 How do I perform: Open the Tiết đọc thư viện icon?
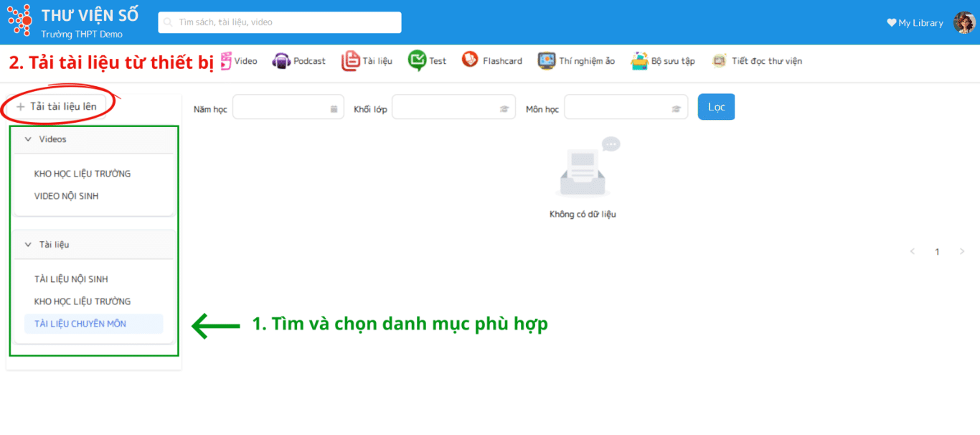pos(719,61)
